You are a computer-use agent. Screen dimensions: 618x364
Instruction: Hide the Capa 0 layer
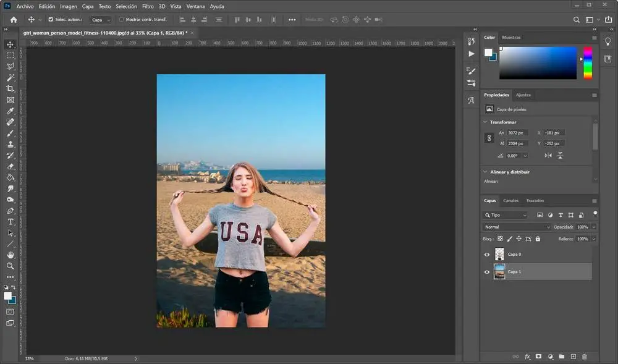[487, 254]
